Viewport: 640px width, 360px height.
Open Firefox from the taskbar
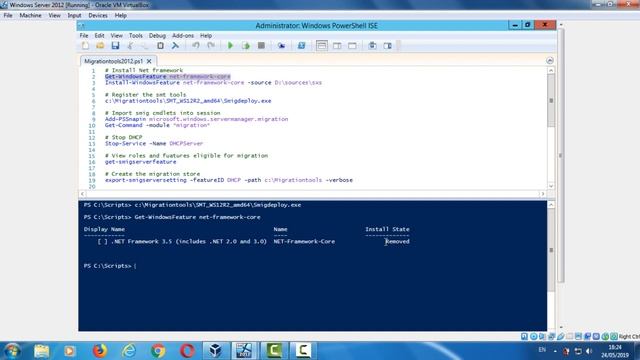[100, 351]
